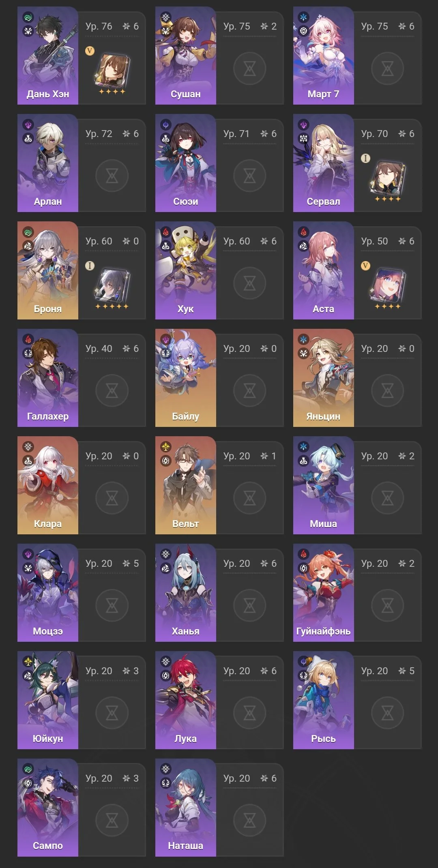Select the Гуйнайфэнь character card

click(x=357, y=593)
